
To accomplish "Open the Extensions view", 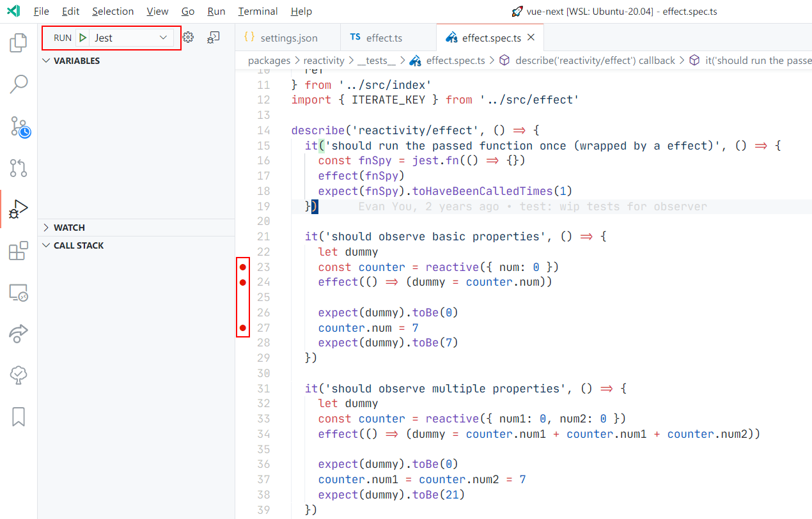I will click(18, 251).
